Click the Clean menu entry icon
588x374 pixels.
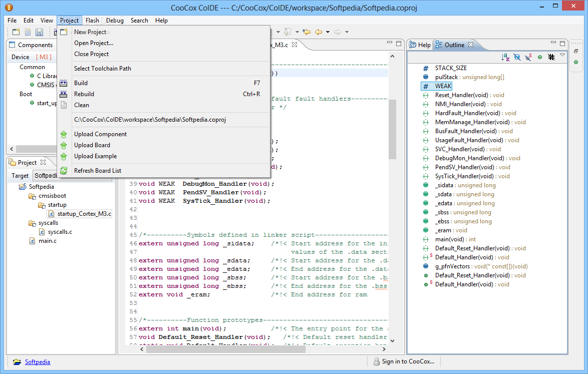[64, 105]
